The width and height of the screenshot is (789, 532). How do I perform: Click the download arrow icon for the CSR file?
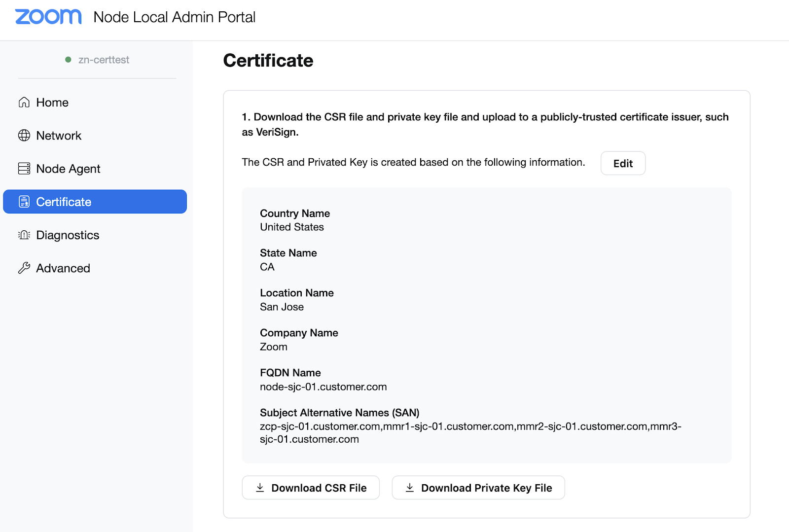pyautogui.click(x=260, y=488)
